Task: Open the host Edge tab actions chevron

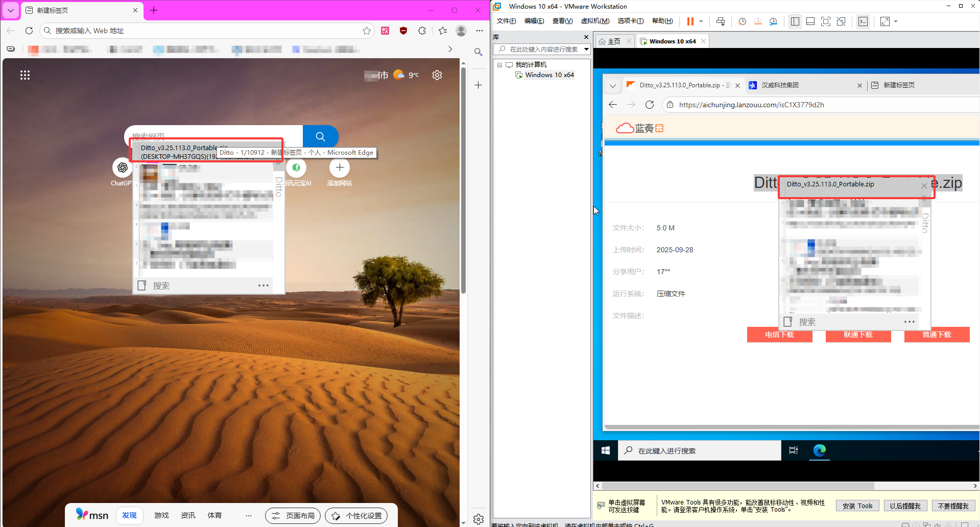Action: [x=10, y=10]
